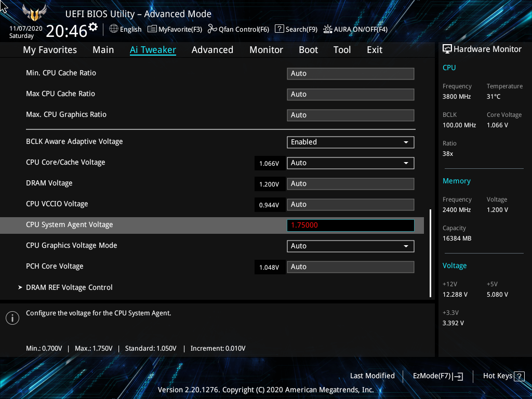Open clock settings gear icon

(93, 27)
